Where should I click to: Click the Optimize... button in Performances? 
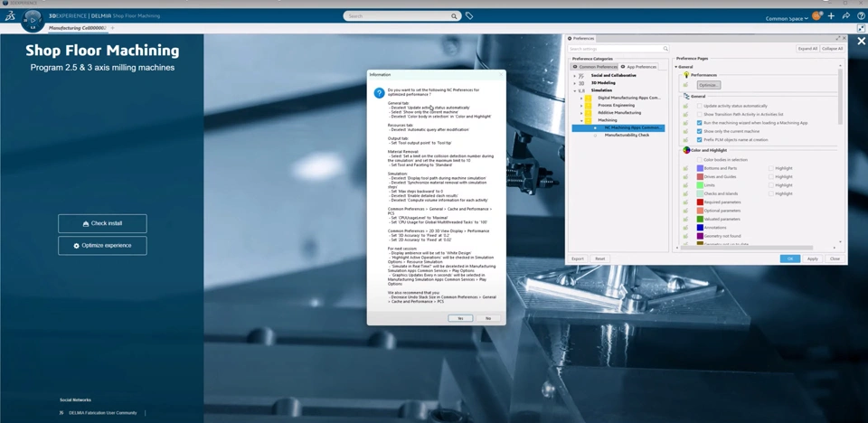tap(709, 85)
